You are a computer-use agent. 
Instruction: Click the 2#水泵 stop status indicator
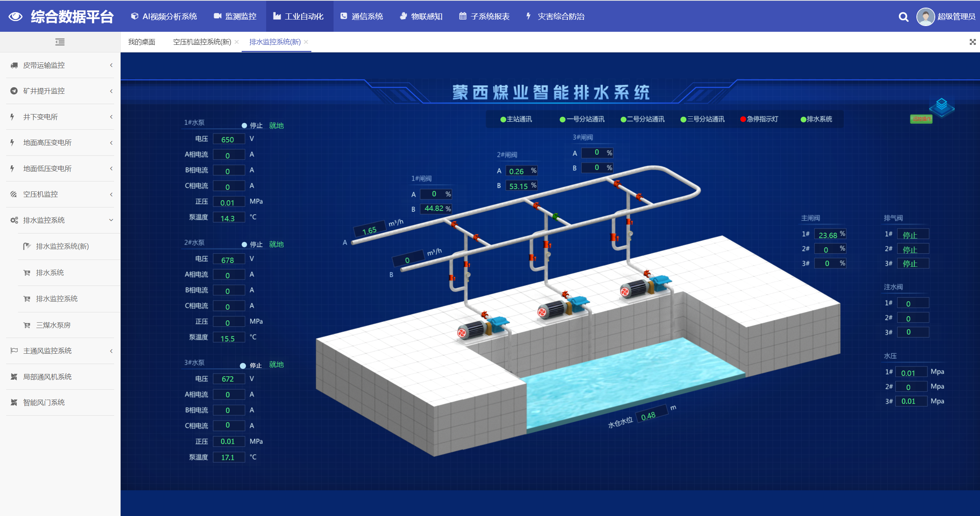[x=244, y=244]
